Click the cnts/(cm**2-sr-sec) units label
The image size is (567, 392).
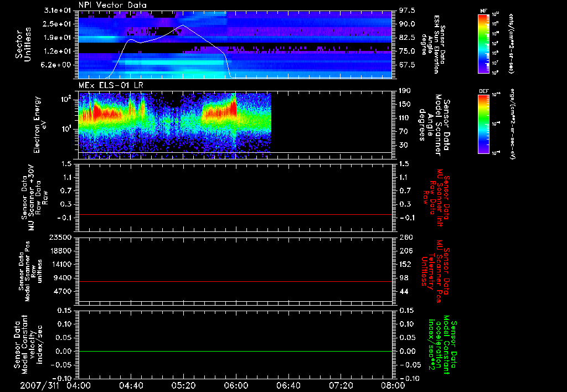coord(511,44)
